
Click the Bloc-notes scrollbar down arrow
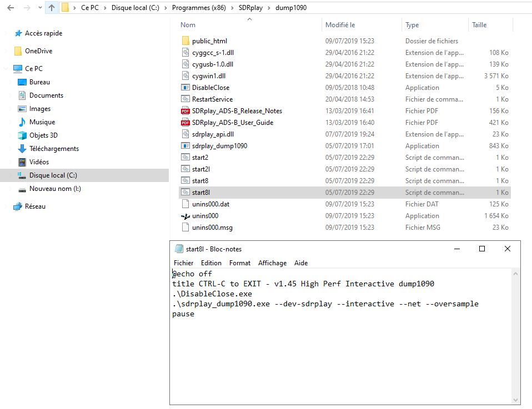tap(515, 400)
